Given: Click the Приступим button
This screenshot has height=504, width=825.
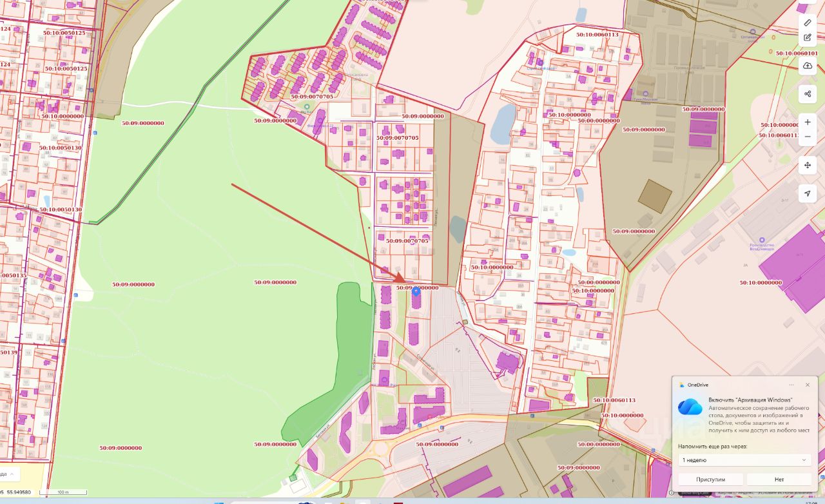Looking at the screenshot, I should [710, 480].
